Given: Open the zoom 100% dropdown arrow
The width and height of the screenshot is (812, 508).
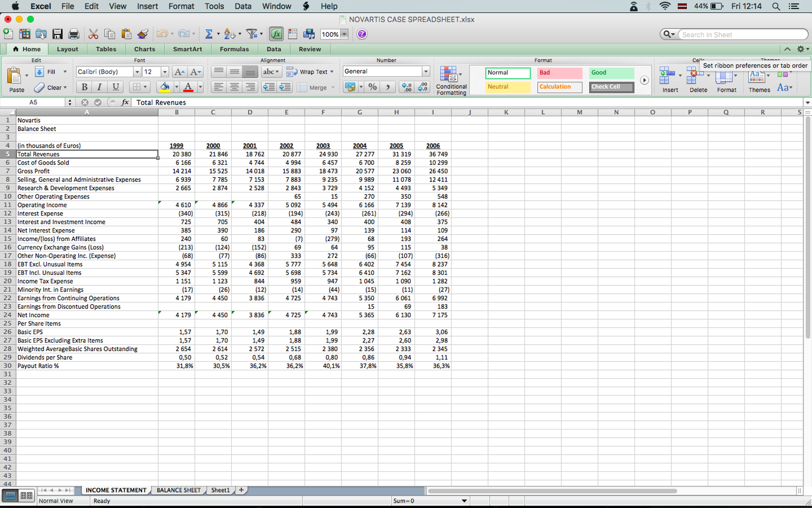Looking at the screenshot, I should click(x=344, y=34).
